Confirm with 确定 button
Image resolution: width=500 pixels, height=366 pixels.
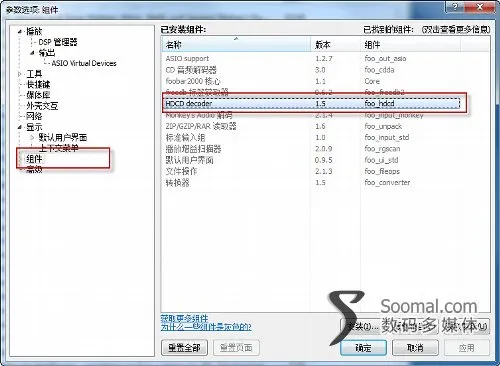(363, 348)
